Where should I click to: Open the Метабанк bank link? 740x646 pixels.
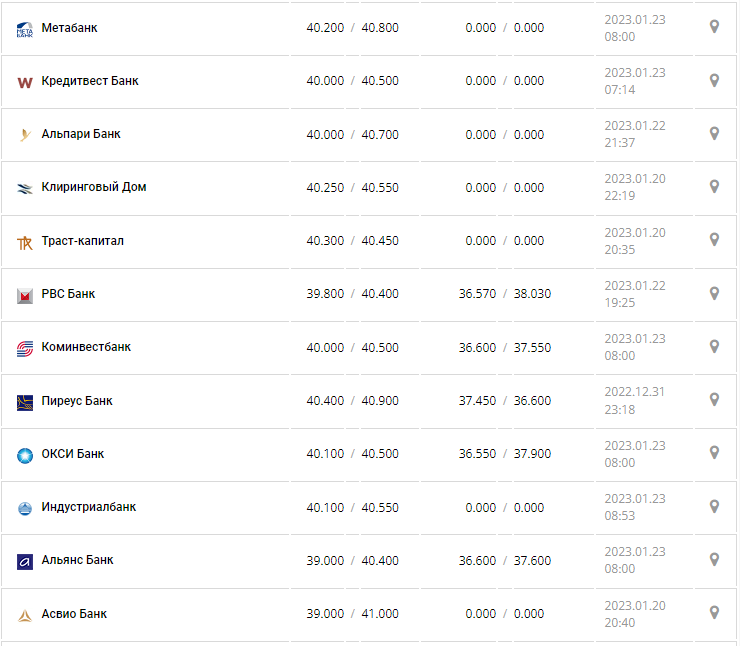[70, 28]
